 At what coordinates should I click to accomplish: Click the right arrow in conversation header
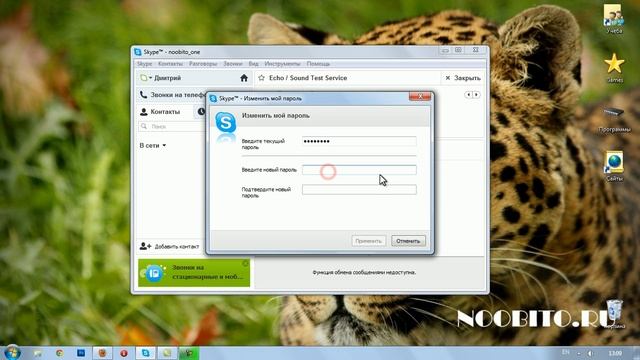(476, 95)
